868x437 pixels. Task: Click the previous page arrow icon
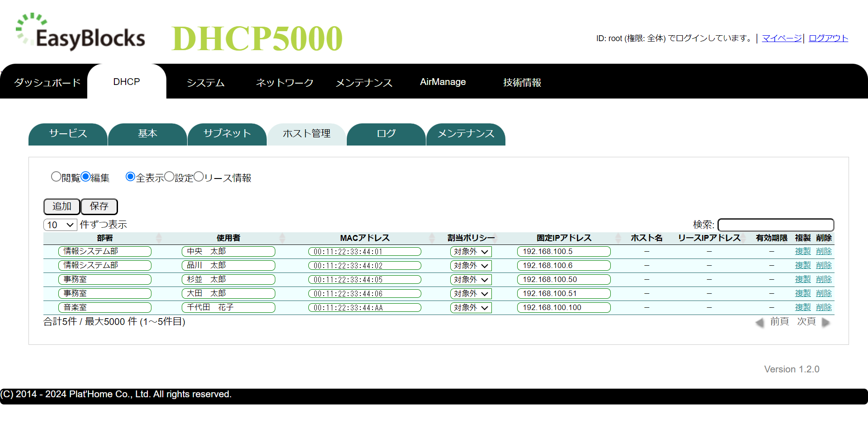tap(759, 322)
